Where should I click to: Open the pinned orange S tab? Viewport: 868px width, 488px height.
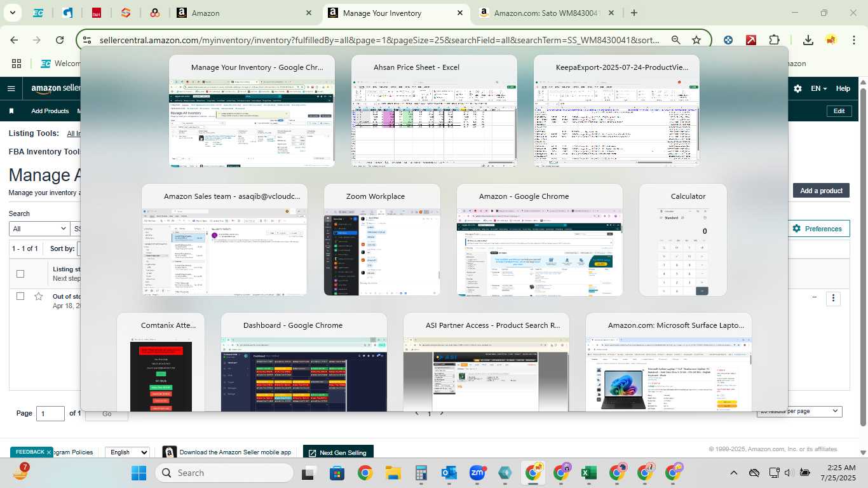click(x=126, y=13)
